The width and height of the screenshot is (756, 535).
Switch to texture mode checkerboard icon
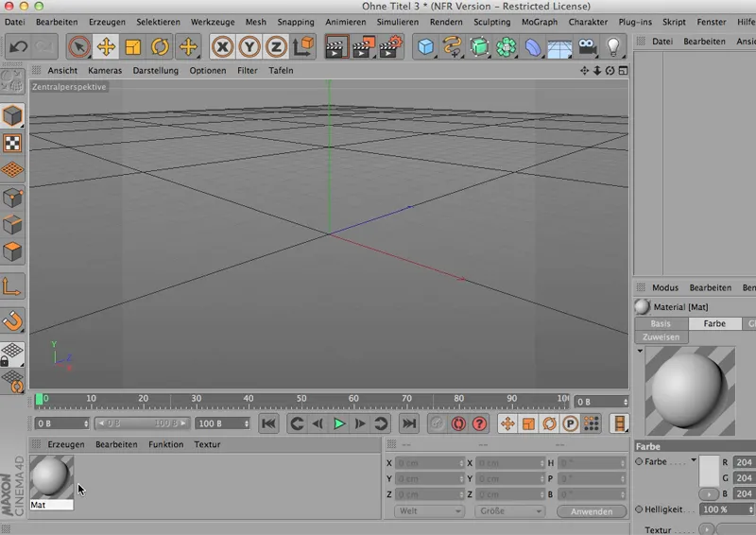12,143
